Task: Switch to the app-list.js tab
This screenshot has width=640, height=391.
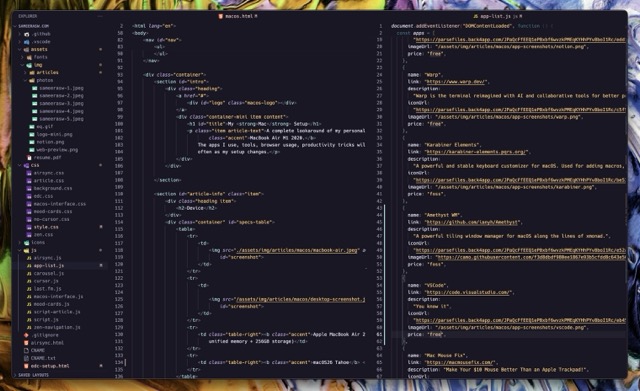Action: point(497,16)
